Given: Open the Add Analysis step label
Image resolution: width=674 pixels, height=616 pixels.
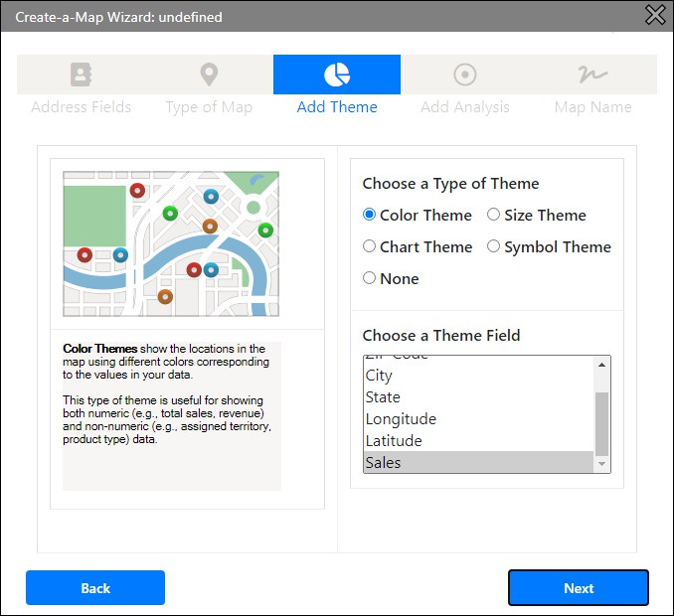Looking at the screenshot, I should pos(464,107).
